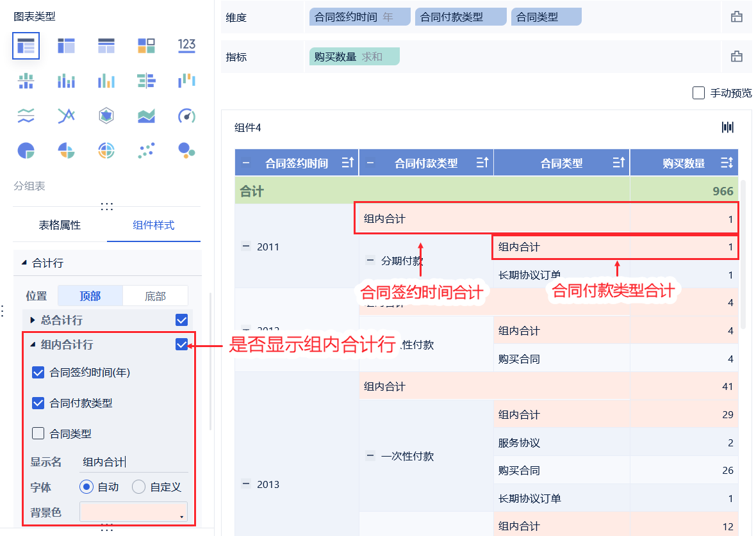The width and height of the screenshot is (756, 536).
Task: Collapse the 合计行 section triangle
Action: point(24,263)
